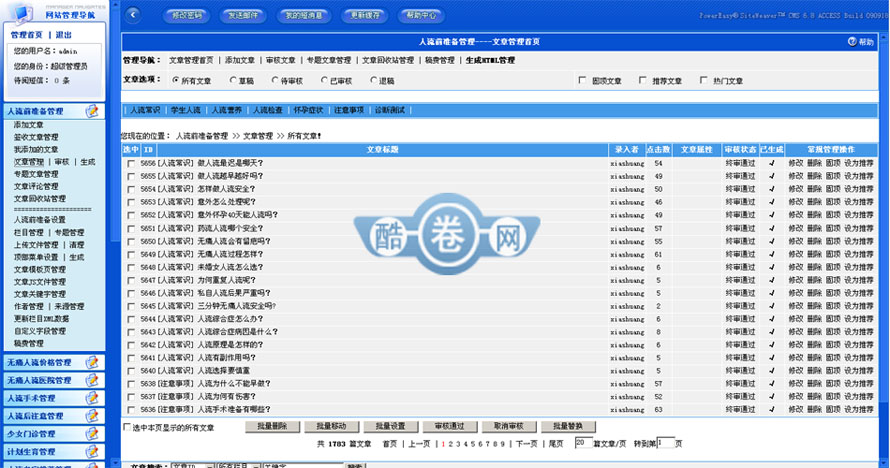Select the 退稿 radio button
The width and height of the screenshot is (890, 468).
tap(373, 80)
